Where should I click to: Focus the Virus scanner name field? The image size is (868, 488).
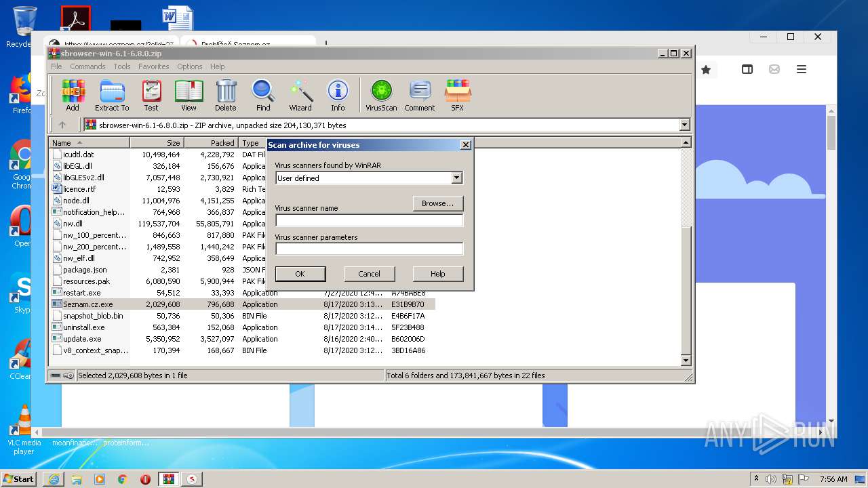click(369, 220)
